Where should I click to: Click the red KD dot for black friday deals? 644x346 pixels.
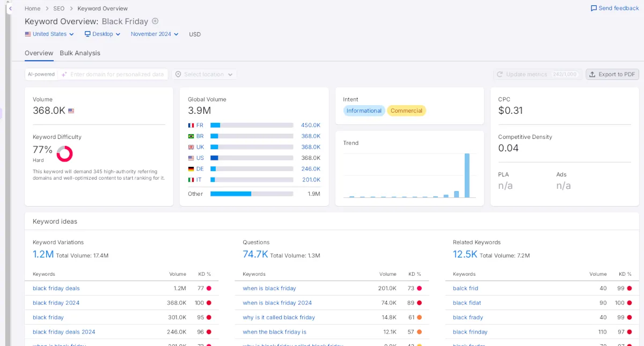(209, 288)
